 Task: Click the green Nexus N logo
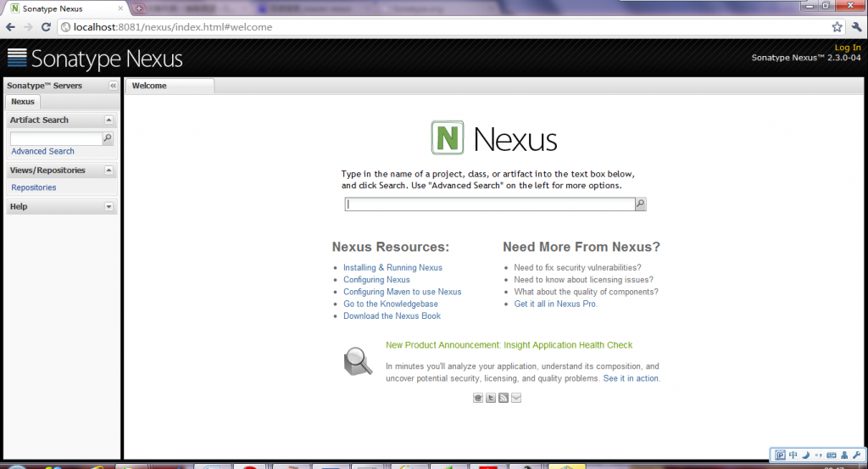pos(448,138)
